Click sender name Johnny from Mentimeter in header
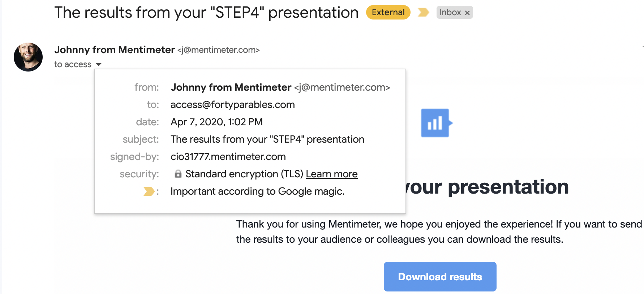This screenshot has height=294, width=644. click(115, 49)
